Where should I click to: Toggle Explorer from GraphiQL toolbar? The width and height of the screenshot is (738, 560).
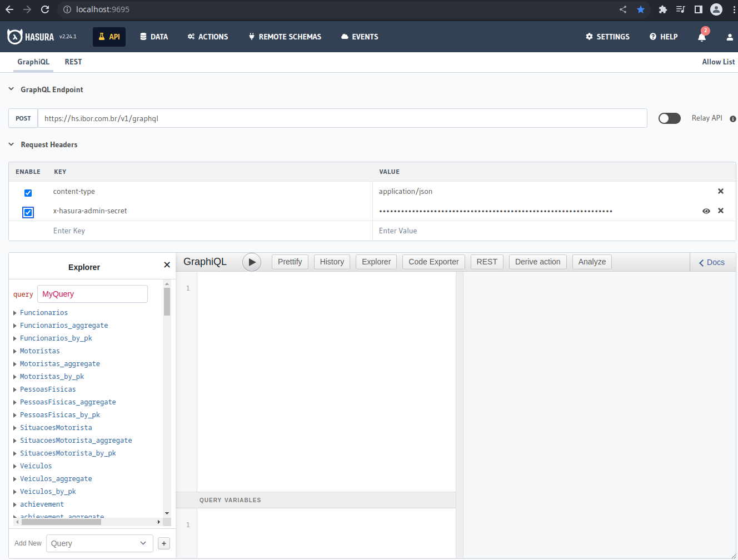[376, 262]
